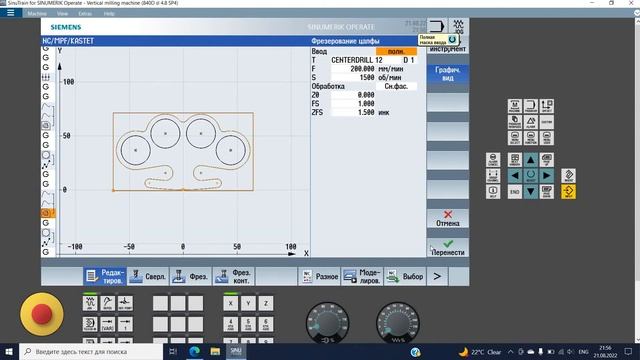Click the HELP key on the keypad
640x360 pixels.
click(x=493, y=191)
